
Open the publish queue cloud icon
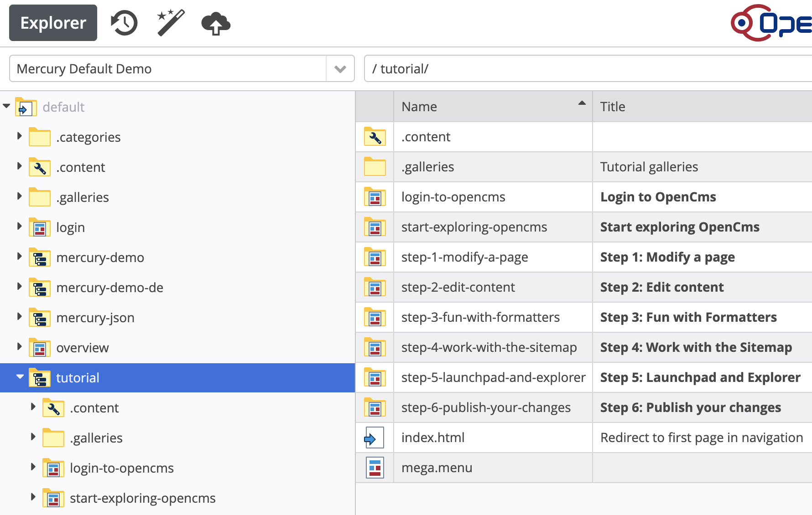point(214,24)
